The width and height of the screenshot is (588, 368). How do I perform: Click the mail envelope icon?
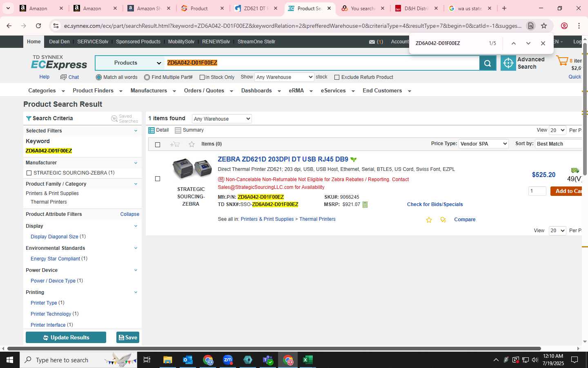[x=372, y=42]
